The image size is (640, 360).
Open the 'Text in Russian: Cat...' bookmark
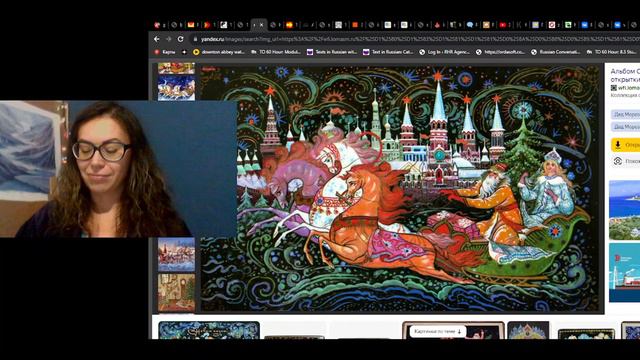tap(388, 52)
